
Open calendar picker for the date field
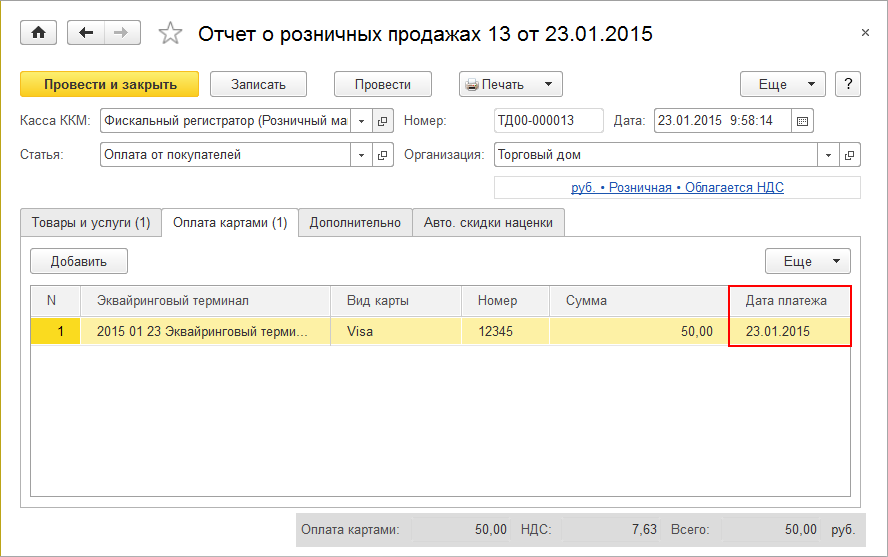click(x=802, y=122)
